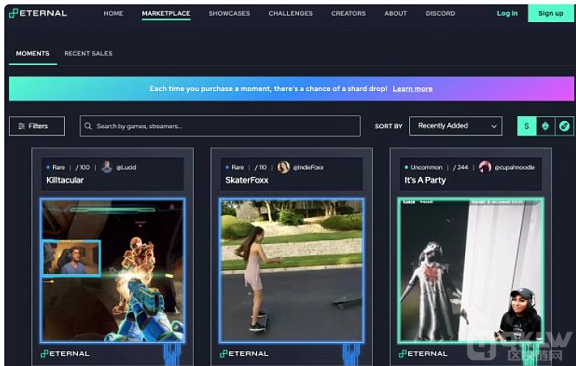The width and height of the screenshot is (576, 366).
Task: Switch to Ethereum currency display
Action: click(546, 126)
